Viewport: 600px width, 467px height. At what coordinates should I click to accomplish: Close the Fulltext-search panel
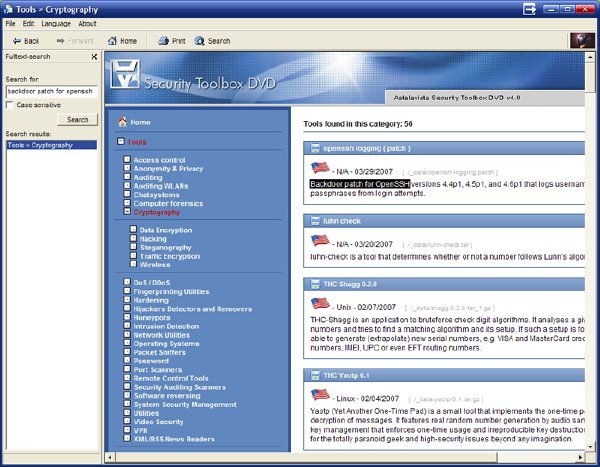click(94, 57)
